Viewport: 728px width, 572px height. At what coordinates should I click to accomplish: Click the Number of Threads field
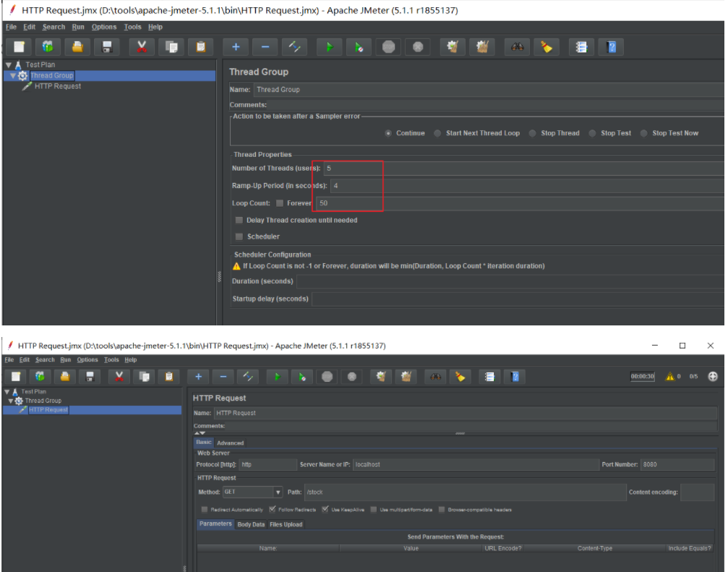[523, 168]
